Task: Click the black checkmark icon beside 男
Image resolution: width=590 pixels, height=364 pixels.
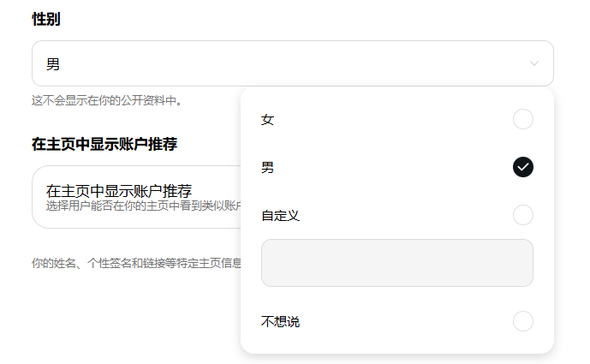Action: pos(522,167)
